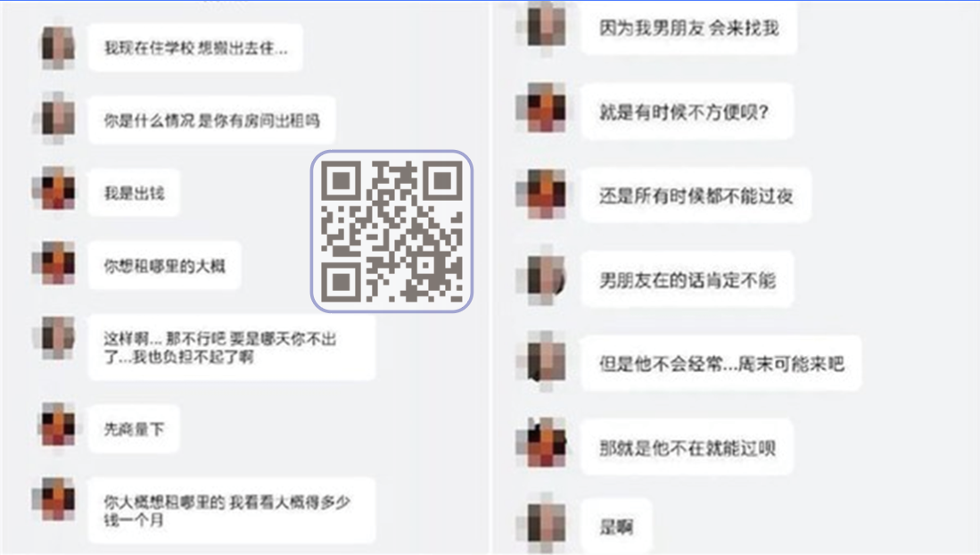Click the '但是他不会经常...周末可能来吧' message

[x=721, y=363]
